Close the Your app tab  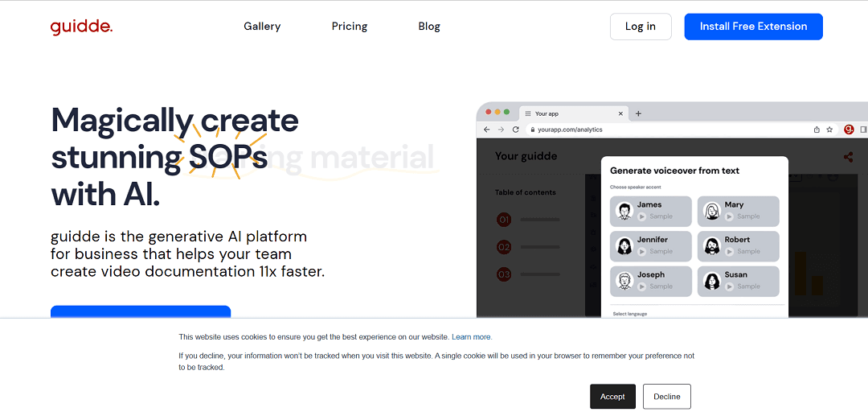(620, 113)
